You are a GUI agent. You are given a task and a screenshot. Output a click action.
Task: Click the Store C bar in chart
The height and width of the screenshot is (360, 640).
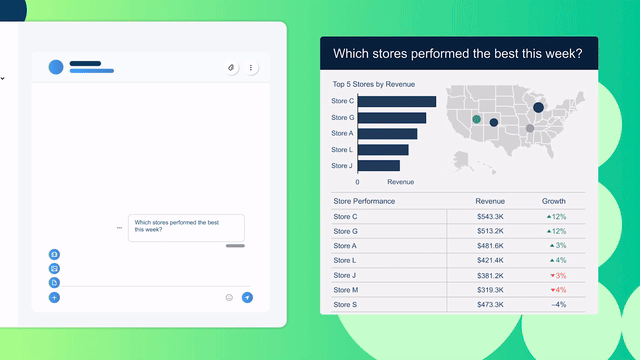tap(397, 101)
